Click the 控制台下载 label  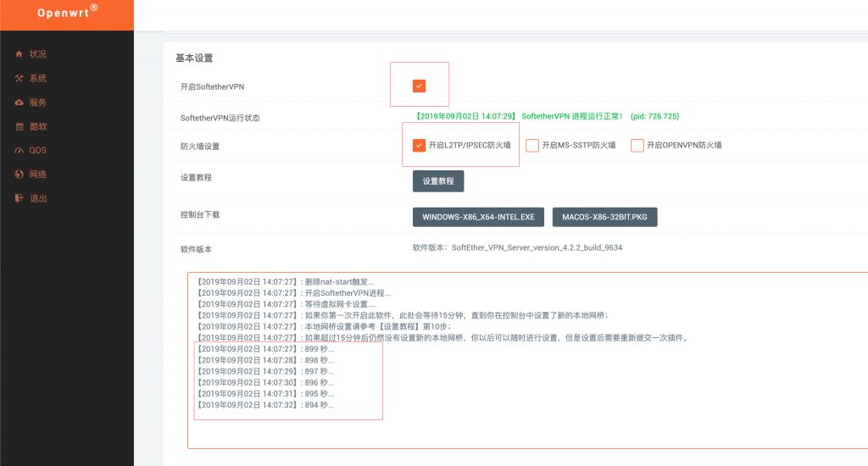(200, 214)
